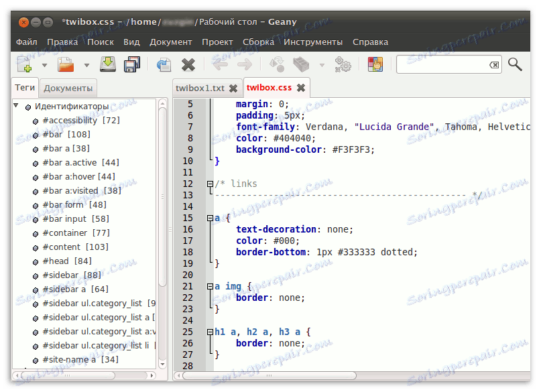Select #container tag in sidebar
541x392 pixels.
(64, 233)
